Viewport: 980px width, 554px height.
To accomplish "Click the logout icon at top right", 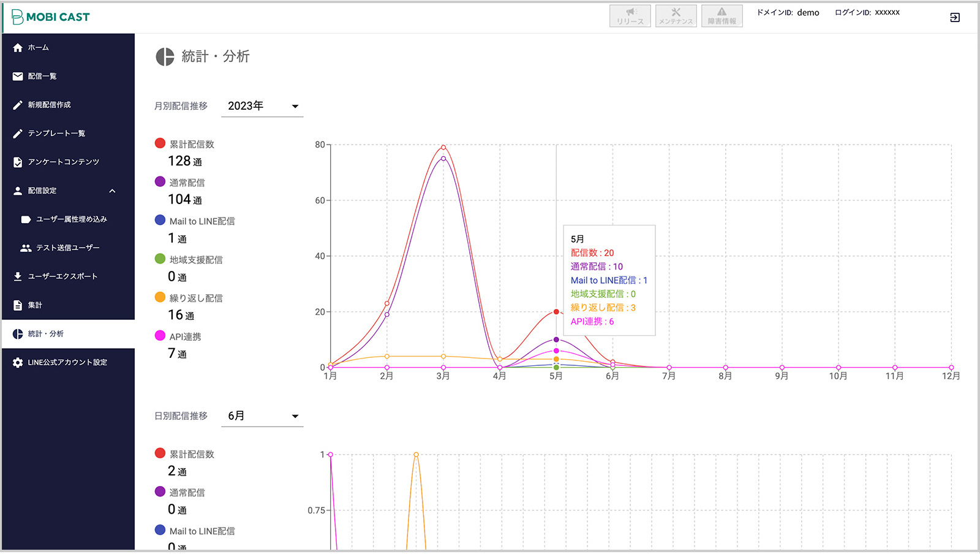I will [955, 18].
